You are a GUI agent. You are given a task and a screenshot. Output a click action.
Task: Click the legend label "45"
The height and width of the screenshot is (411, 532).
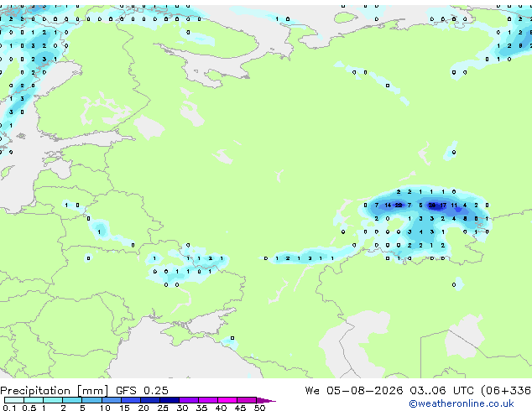coord(240,408)
